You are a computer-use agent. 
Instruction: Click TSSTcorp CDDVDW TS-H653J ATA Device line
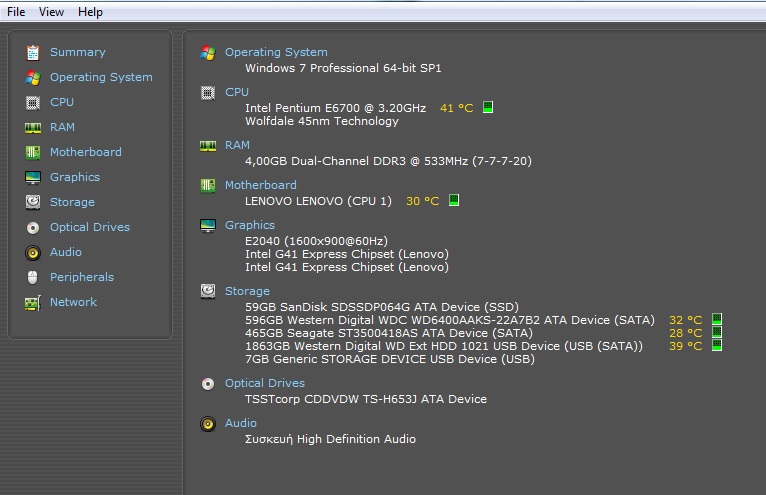(366, 399)
